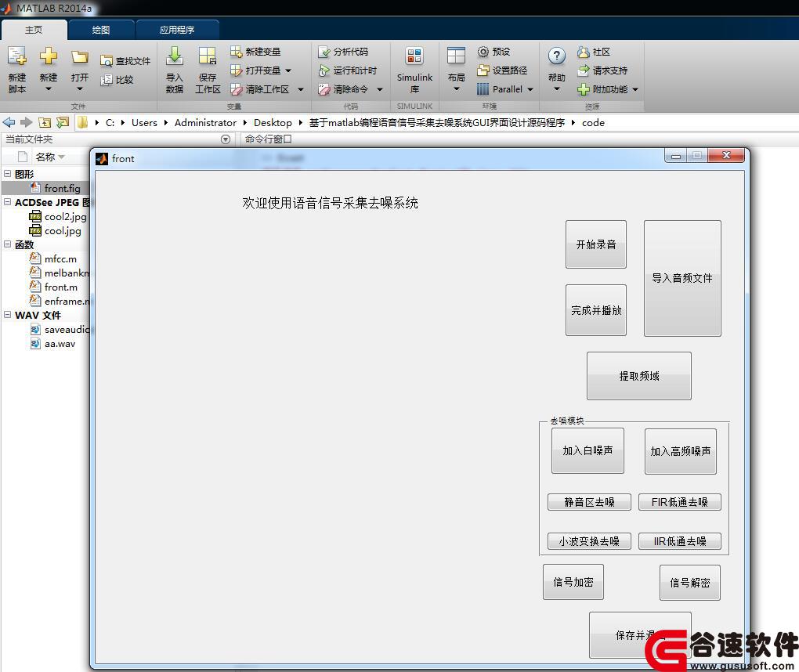The width and height of the screenshot is (799, 672).
Task: Minimize the front figure window
Action: click(x=676, y=155)
